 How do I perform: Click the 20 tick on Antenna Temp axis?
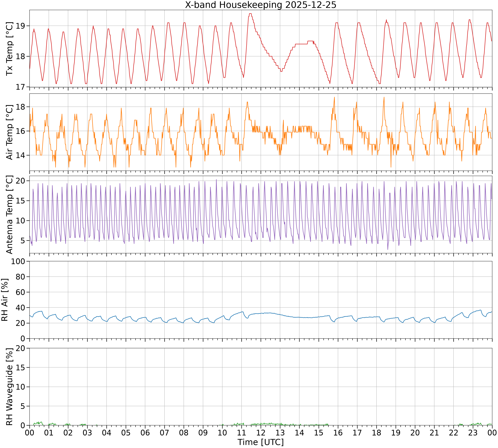coord(20,181)
